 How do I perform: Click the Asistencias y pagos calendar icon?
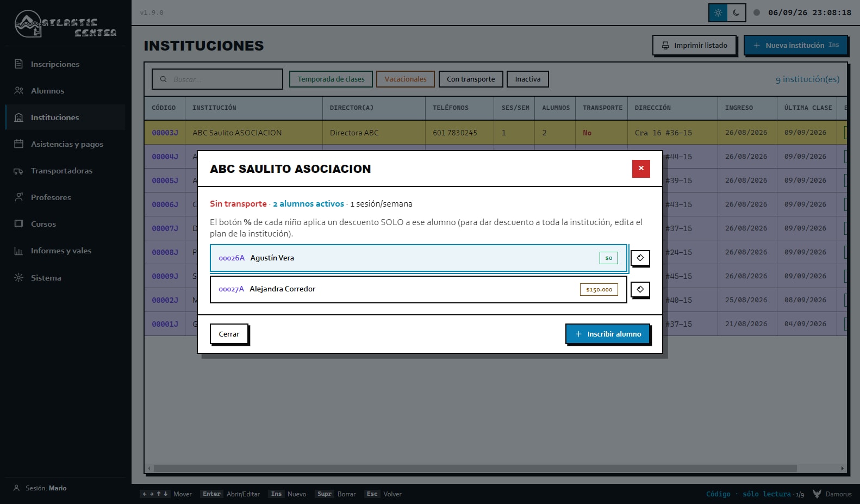(18, 144)
